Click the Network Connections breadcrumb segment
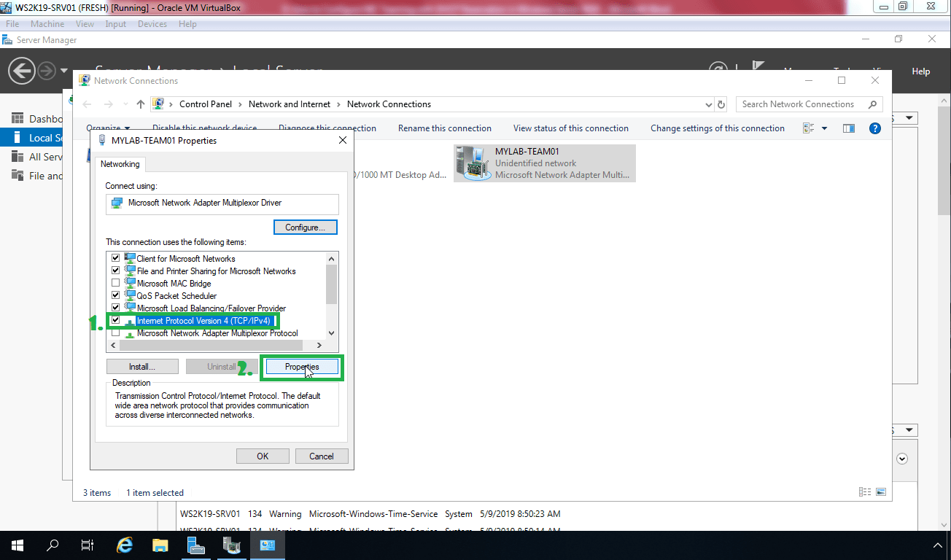 pyautogui.click(x=389, y=104)
